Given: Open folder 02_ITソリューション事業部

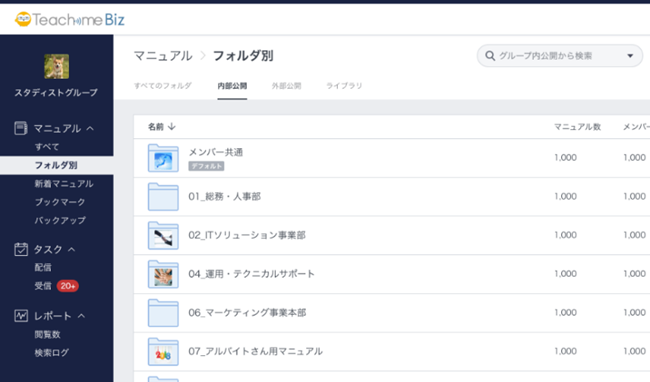Looking at the screenshot, I should tap(247, 235).
